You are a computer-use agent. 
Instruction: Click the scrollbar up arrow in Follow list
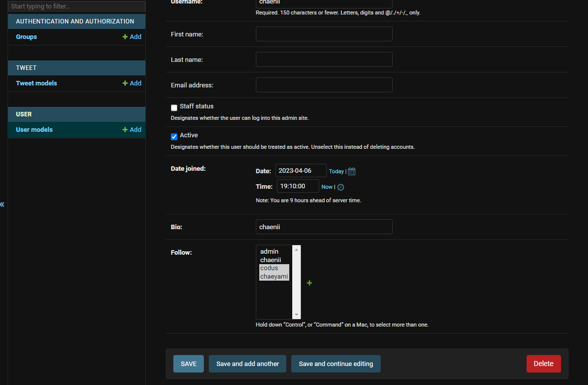click(296, 250)
